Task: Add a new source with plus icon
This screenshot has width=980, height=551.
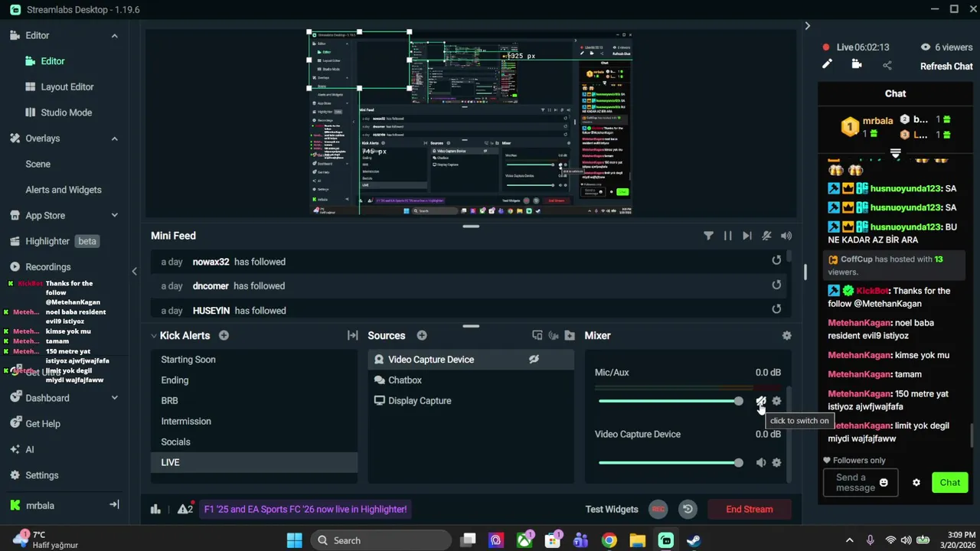Action: click(422, 335)
